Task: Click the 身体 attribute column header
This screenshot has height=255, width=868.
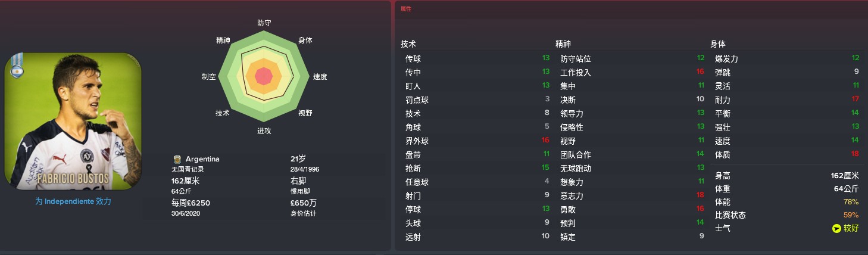Action: tap(718, 44)
